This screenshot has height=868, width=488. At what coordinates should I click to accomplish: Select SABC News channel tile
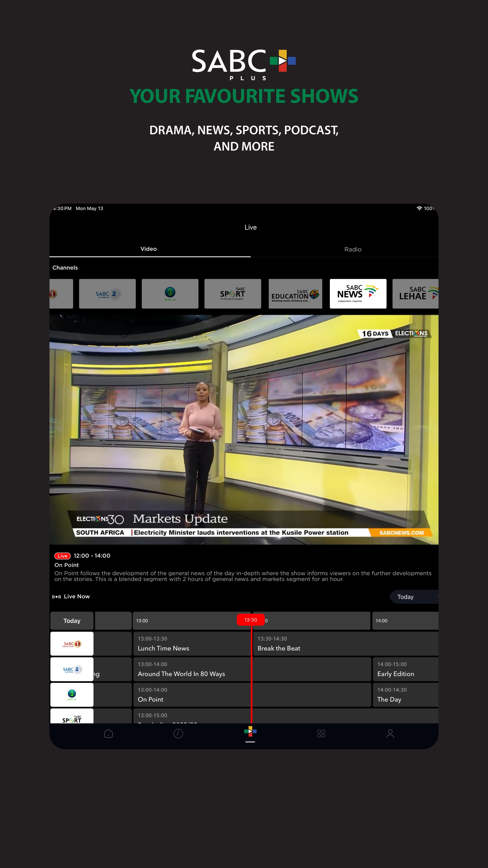click(x=358, y=294)
